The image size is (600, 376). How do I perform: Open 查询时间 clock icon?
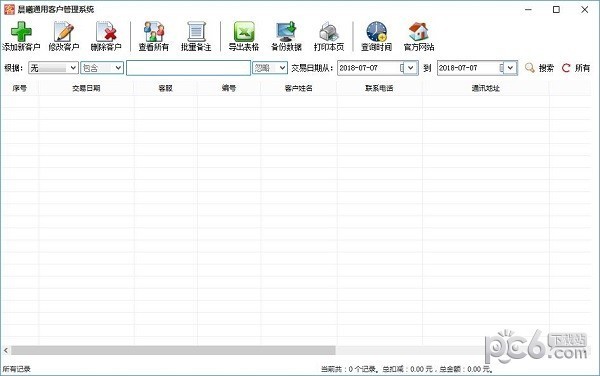point(376,31)
